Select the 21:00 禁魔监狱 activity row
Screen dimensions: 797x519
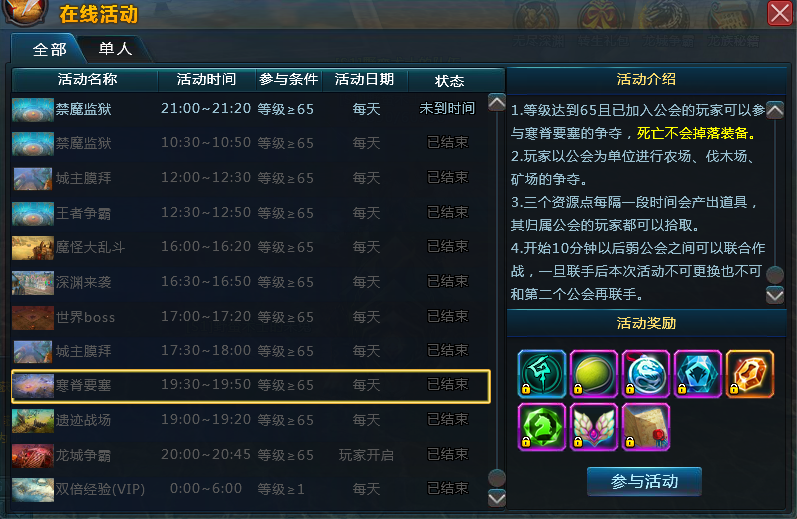[x=250, y=109]
